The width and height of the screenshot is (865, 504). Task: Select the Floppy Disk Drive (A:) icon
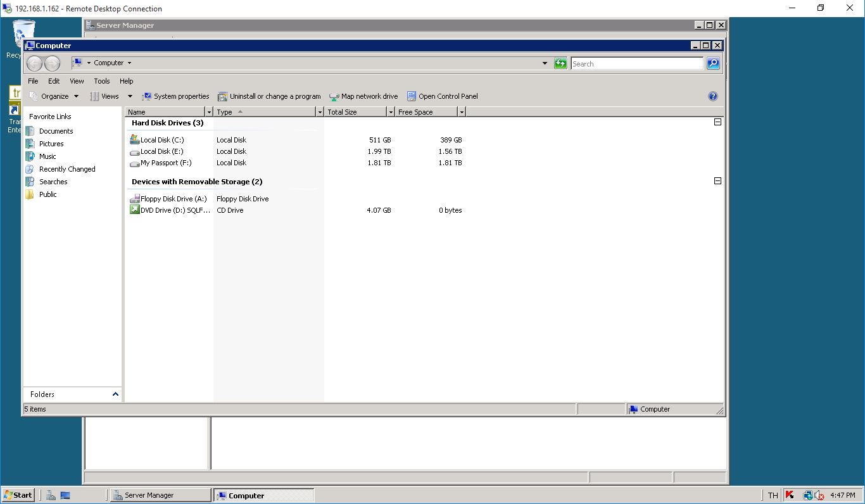pos(134,199)
